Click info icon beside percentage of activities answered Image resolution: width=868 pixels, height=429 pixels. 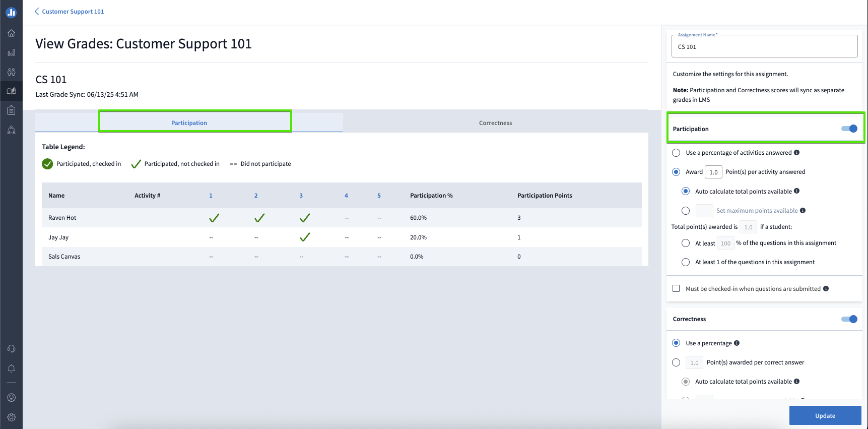[x=796, y=153]
